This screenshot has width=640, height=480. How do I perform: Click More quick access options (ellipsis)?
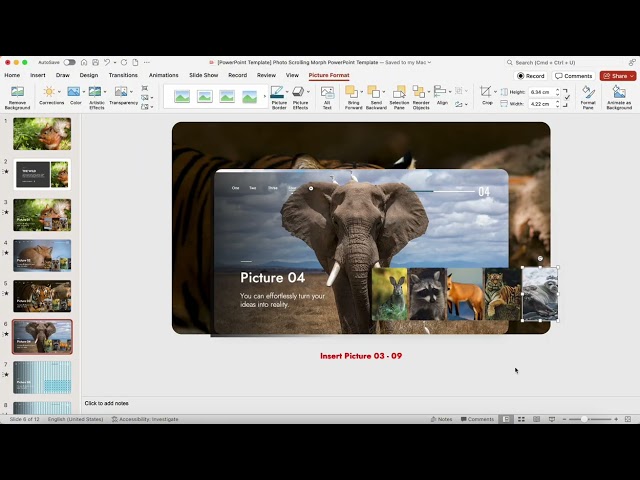click(x=147, y=62)
